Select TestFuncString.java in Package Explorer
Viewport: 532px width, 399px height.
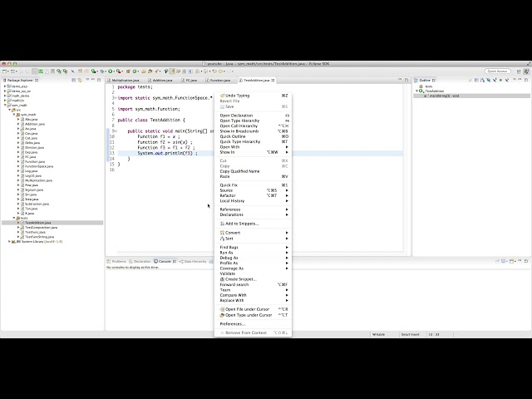(40, 237)
